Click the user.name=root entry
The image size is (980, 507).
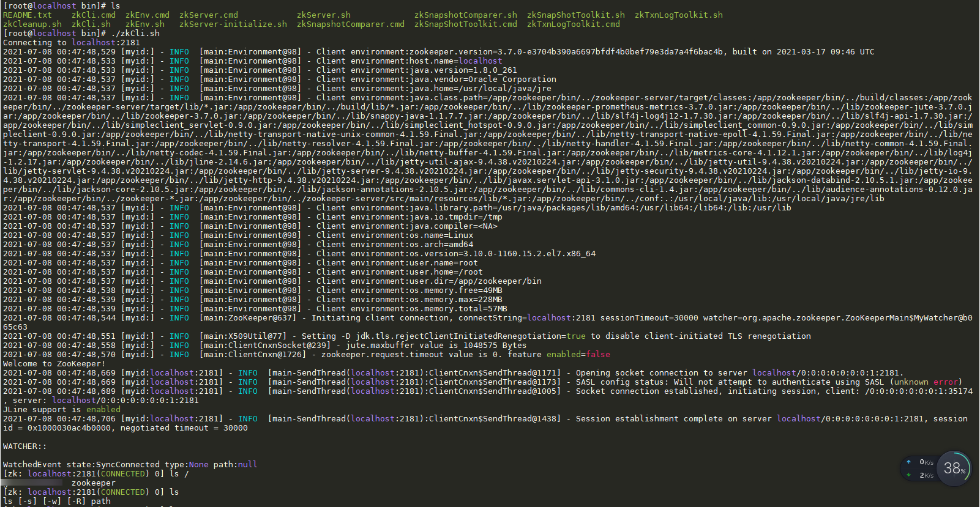[444, 262]
